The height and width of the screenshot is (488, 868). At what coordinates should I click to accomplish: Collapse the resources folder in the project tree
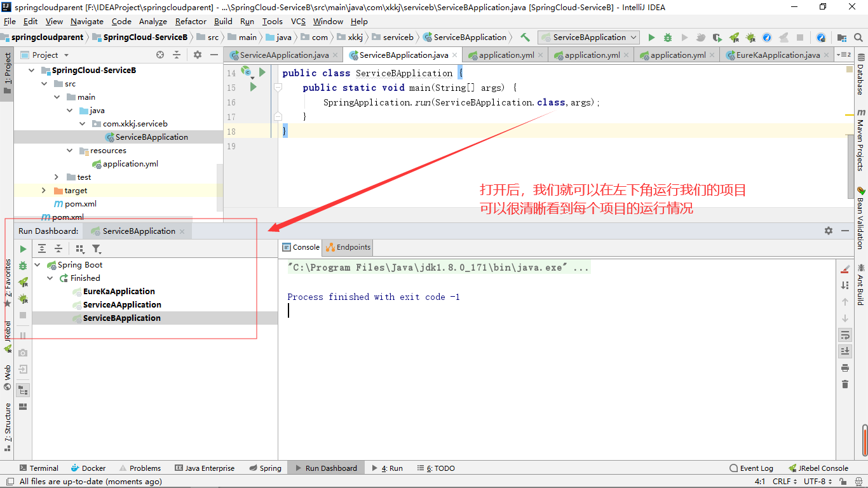pyautogui.click(x=70, y=151)
